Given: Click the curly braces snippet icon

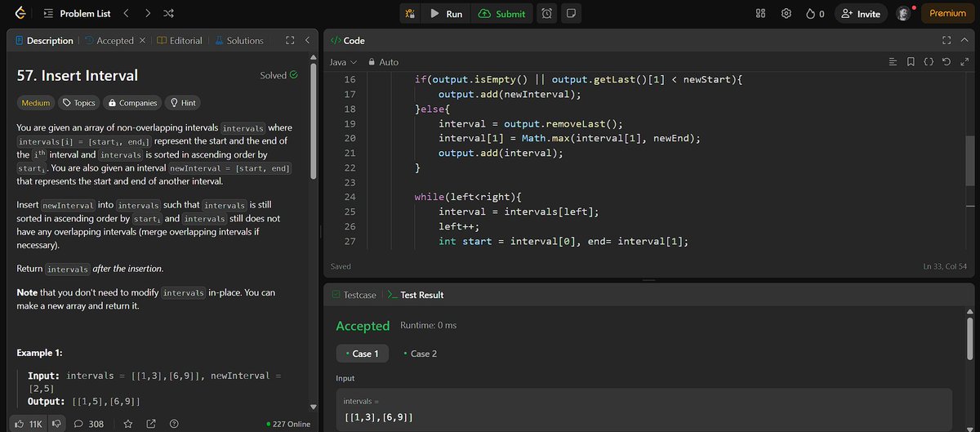Looking at the screenshot, I should pos(929,62).
